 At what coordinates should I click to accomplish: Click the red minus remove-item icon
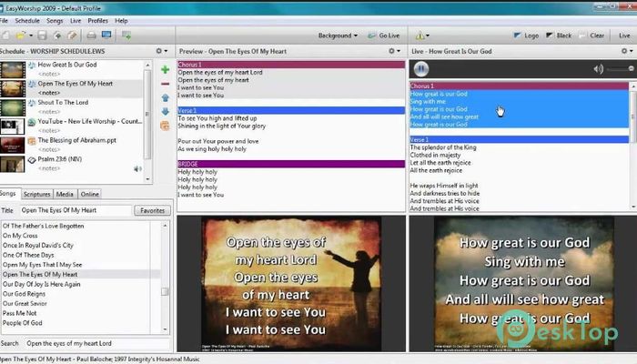point(165,84)
